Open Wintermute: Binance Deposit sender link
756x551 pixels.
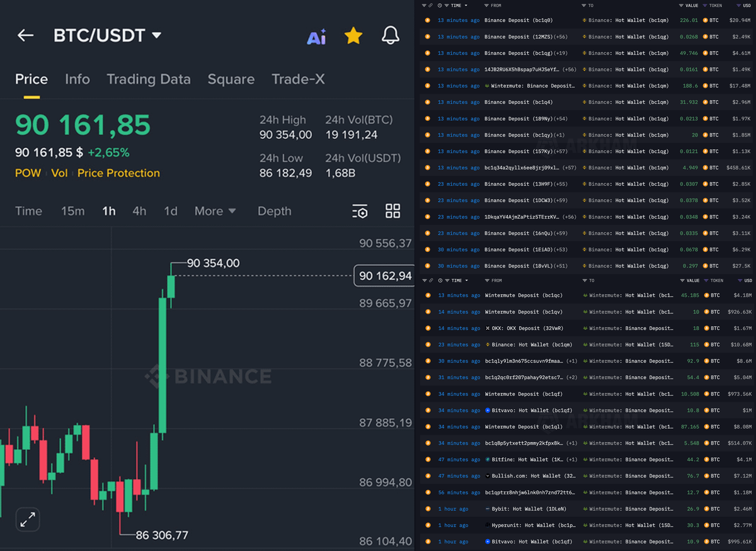[x=529, y=86]
